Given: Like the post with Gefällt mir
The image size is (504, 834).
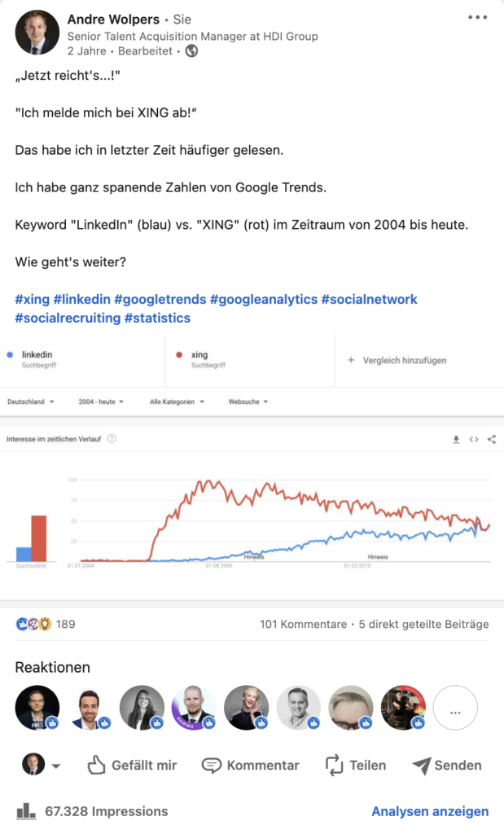Looking at the screenshot, I should (132, 766).
